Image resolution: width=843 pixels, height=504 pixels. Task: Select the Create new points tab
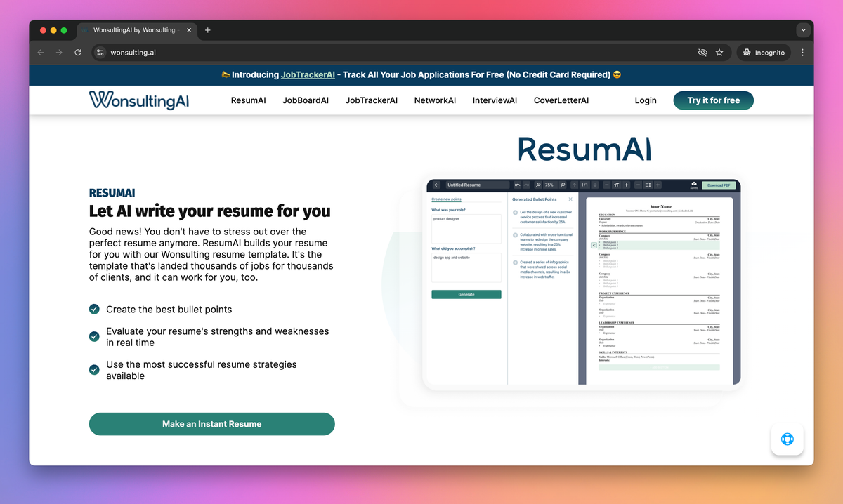(447, 199)
